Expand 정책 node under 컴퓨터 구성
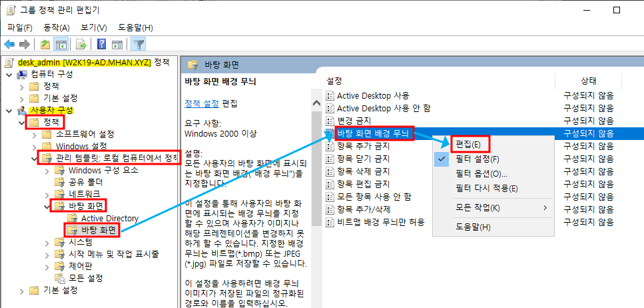Viewport: 644px width, 308px height. click(x=22, y=87)
